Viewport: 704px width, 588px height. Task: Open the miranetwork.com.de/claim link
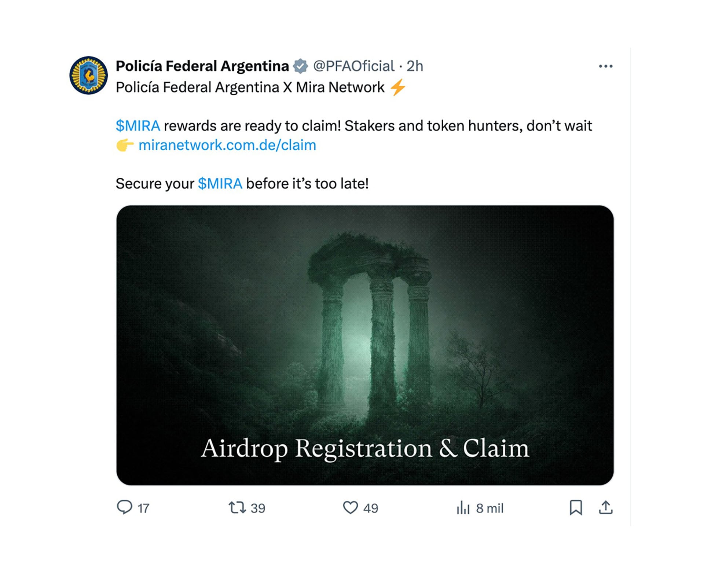(x=227, y=145)
